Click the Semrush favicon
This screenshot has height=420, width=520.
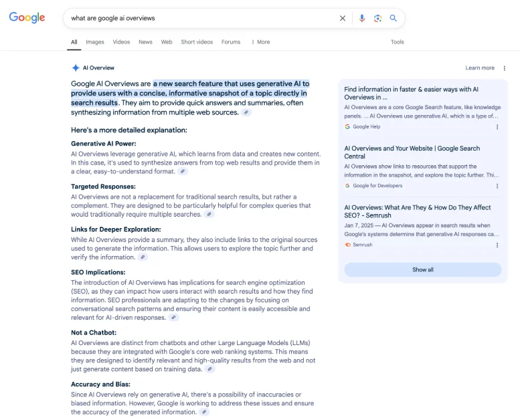point(347,245)
